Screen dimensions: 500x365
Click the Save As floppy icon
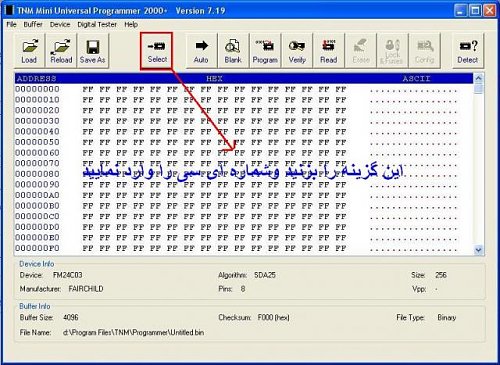(x=93, y=47)
